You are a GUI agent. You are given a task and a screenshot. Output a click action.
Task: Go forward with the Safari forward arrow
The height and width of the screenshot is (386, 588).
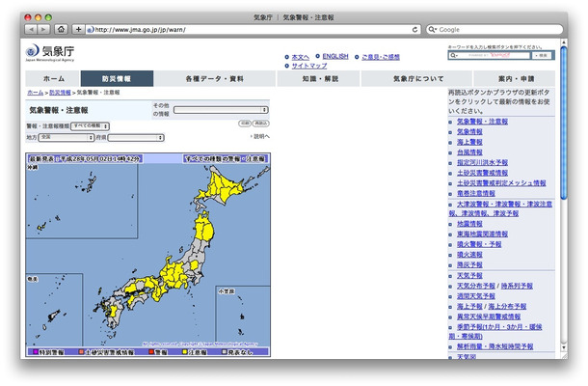[x=43, y=29]
